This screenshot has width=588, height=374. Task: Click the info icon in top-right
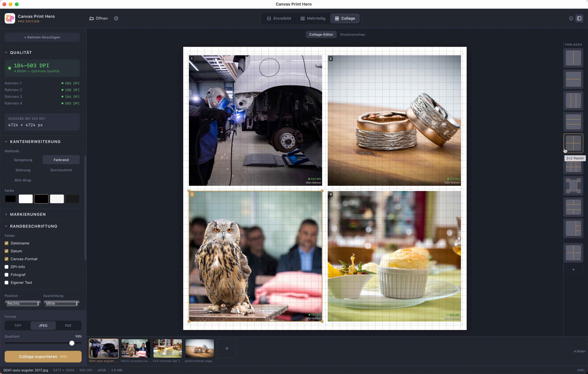[571, 18]
